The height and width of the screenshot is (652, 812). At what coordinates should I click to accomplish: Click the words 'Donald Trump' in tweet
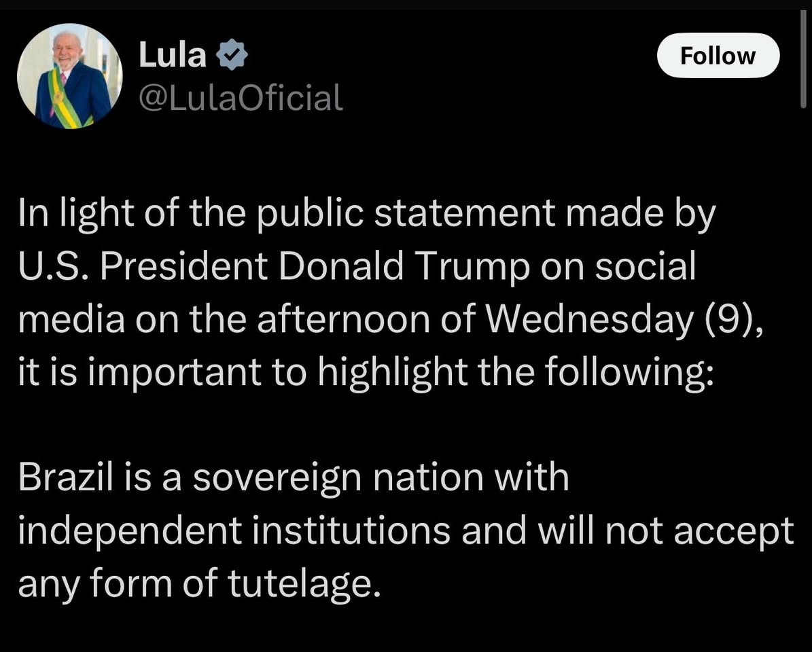coord(405,266)
